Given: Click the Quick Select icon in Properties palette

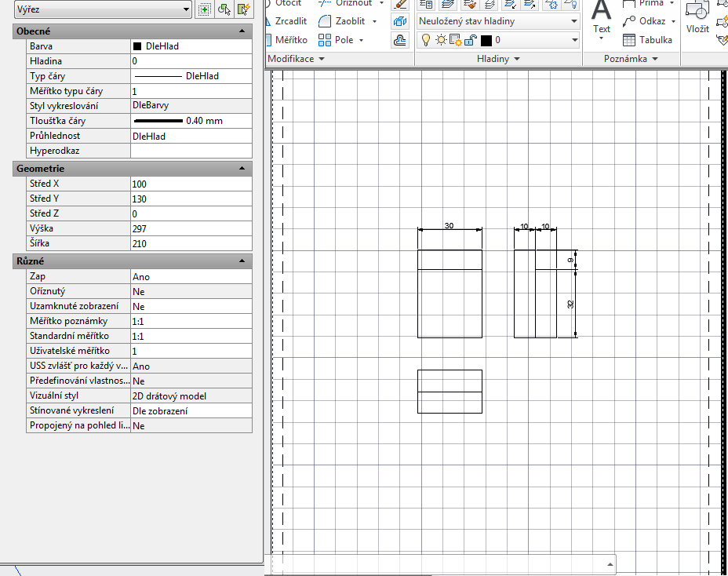Looking at the screenshot, I should [x=244, y=9].
